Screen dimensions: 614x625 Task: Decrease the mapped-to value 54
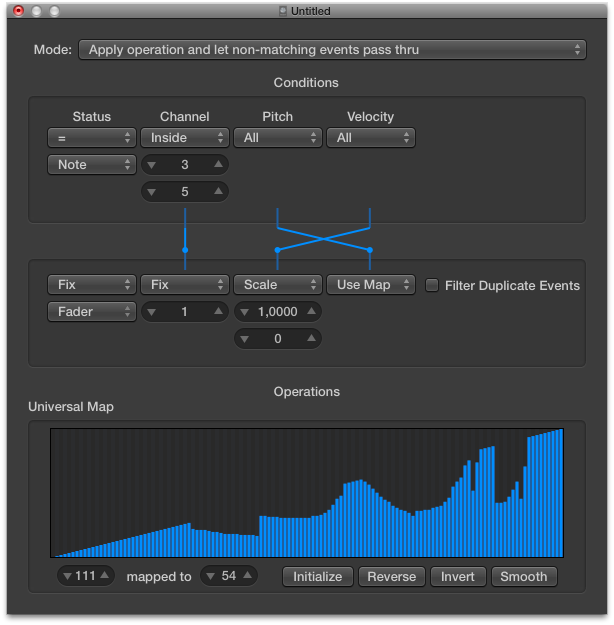[211, 576]
